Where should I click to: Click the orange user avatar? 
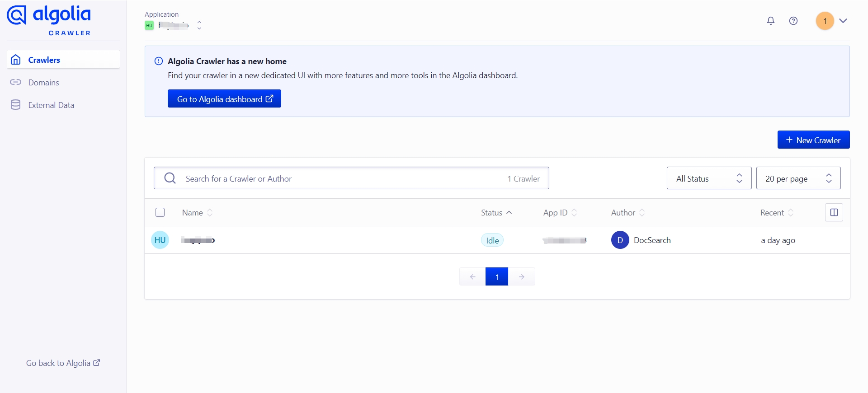pyautogui.click(x=825, y=21)
